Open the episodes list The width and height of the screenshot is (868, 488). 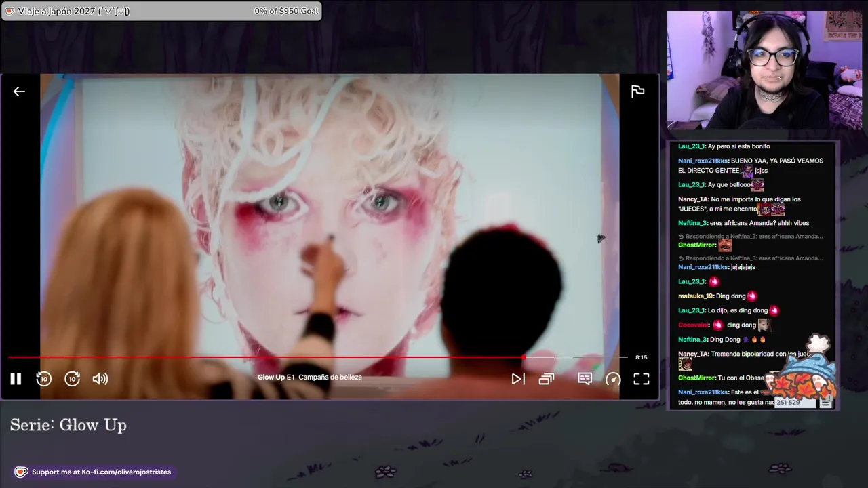coord(547,379)
